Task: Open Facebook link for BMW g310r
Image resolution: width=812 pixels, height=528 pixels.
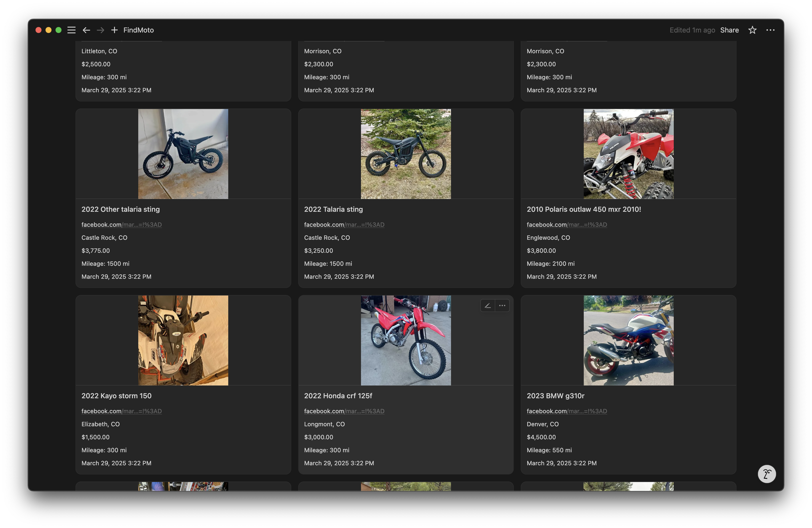Action: click(567, 411)
